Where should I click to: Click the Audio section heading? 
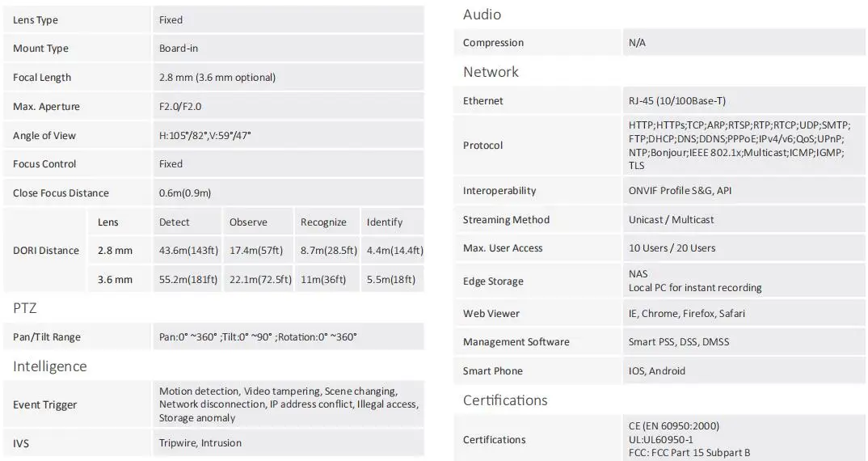(x=482, y=15)
